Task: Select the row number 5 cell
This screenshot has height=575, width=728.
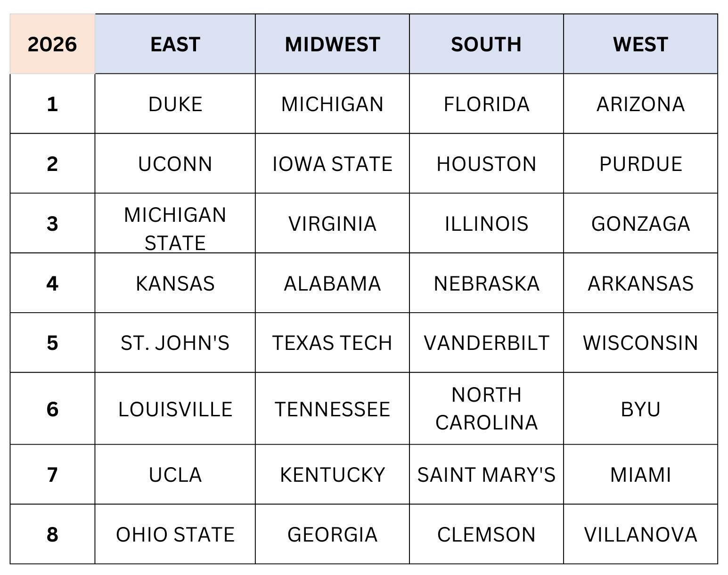Action: click(52, 343)
